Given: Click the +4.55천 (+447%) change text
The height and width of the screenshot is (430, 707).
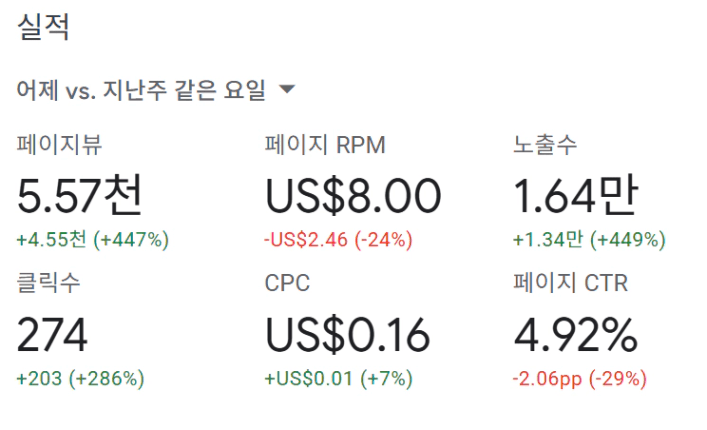Looking at the screenshot, I should [93, 240].
